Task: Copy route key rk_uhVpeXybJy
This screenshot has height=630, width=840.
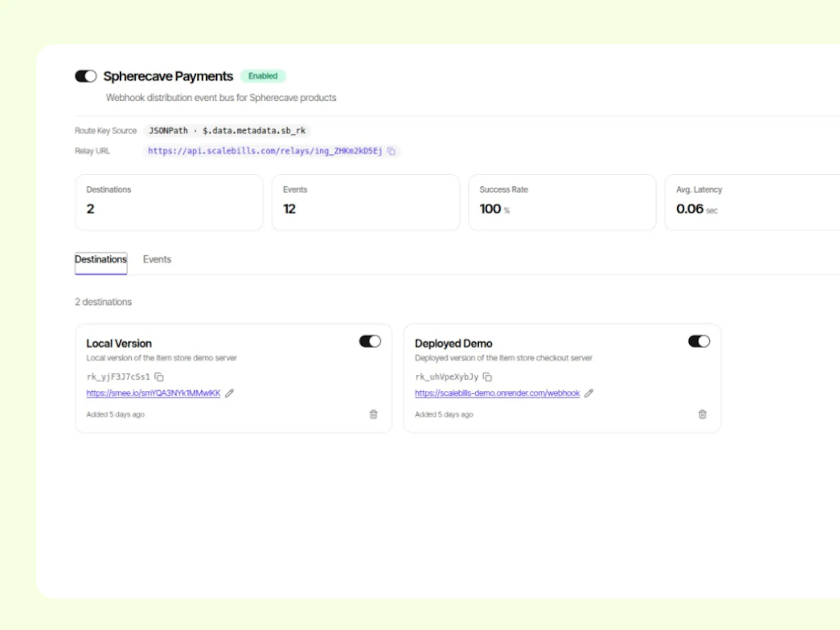Action: pos(487,377)
